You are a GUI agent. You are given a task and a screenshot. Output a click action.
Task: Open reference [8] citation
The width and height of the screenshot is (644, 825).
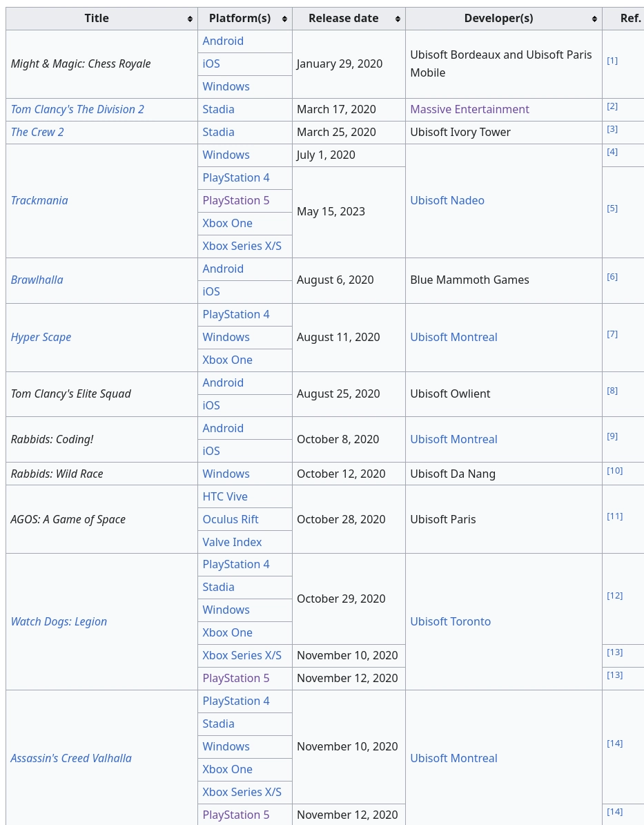pyautogui.click(x=612, y=390)
